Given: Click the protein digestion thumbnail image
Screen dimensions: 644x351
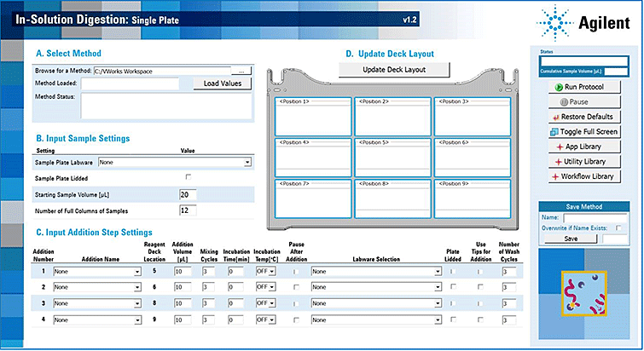Looking at the screenshot, I should (x=583, y=298).
